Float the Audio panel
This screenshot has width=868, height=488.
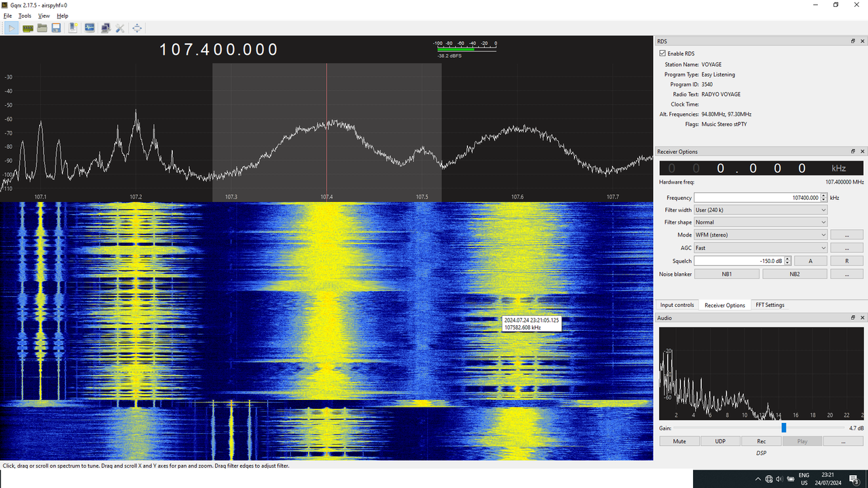(853, 318)
